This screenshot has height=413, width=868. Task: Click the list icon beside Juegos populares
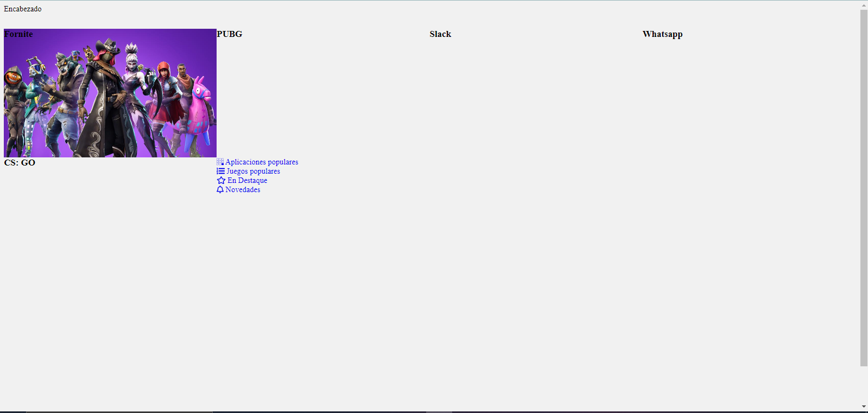pyautogui.click(x=220, y=171)
